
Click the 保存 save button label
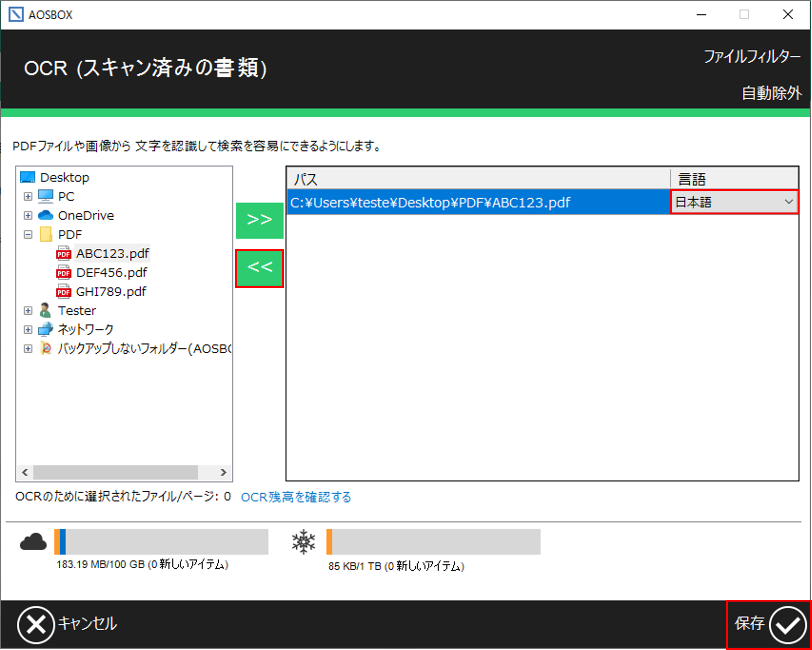[x=749, y=624]
